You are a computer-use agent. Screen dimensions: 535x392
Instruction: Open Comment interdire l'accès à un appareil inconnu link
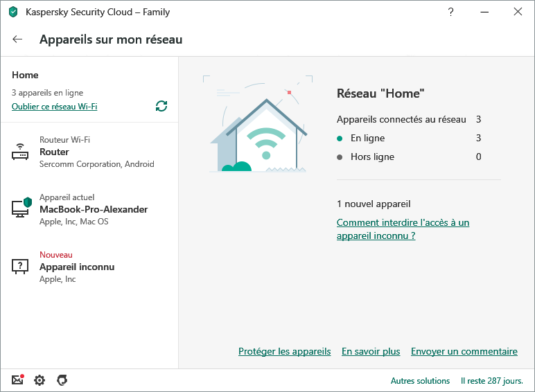(403, 229)
